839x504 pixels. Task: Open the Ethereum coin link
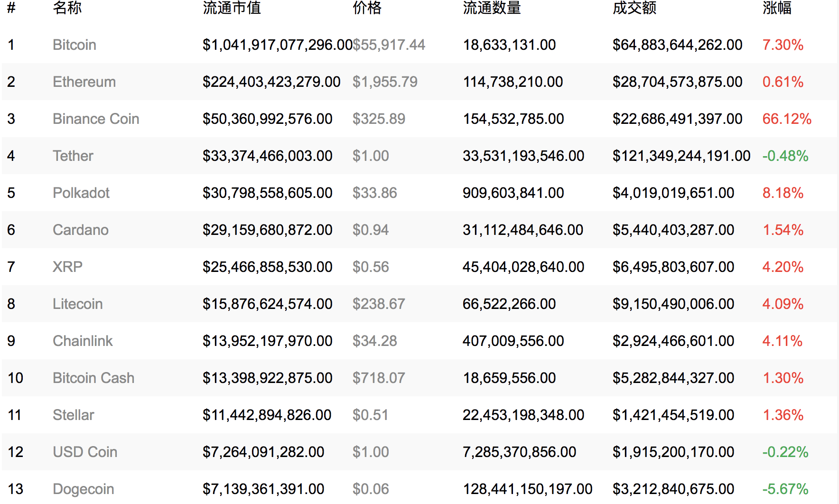(x=84, y=82)
